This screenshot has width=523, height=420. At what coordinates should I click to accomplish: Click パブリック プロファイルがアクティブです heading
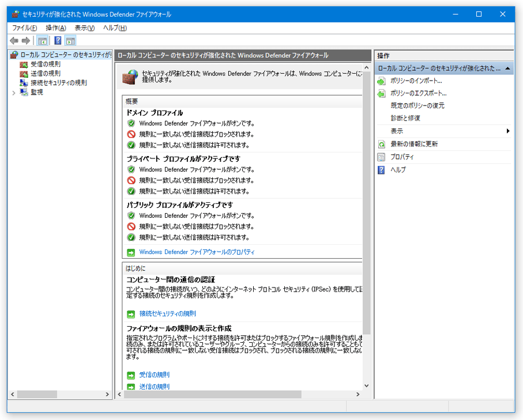(x=179, y=205)
